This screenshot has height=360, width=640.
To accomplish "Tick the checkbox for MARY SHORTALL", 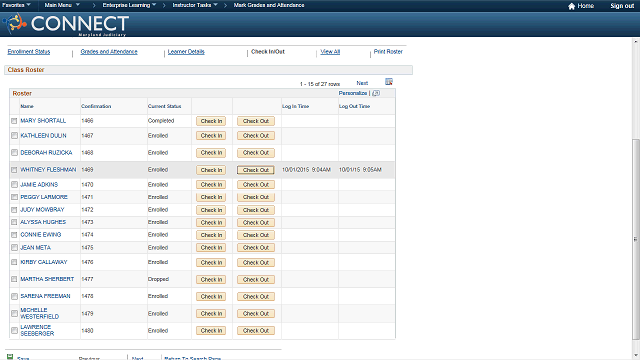I will tap(14, 121).
